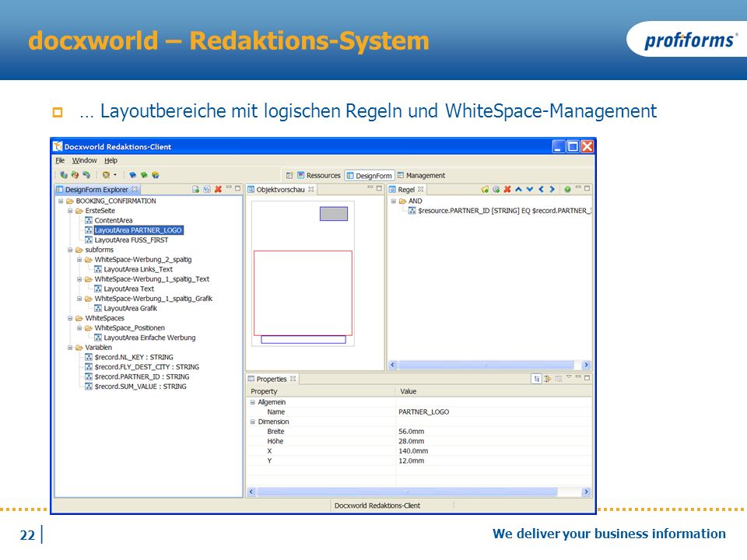Click the red-green globe toolbar icon
This screenshot has height=560, width=747.
(75, 175)
